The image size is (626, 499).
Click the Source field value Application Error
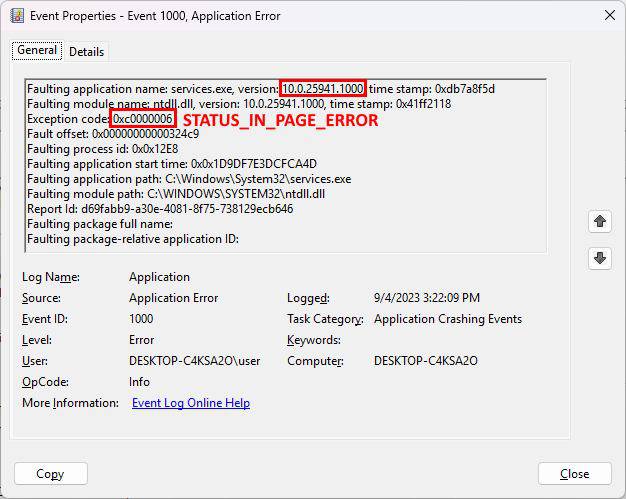tap(173, 298)
